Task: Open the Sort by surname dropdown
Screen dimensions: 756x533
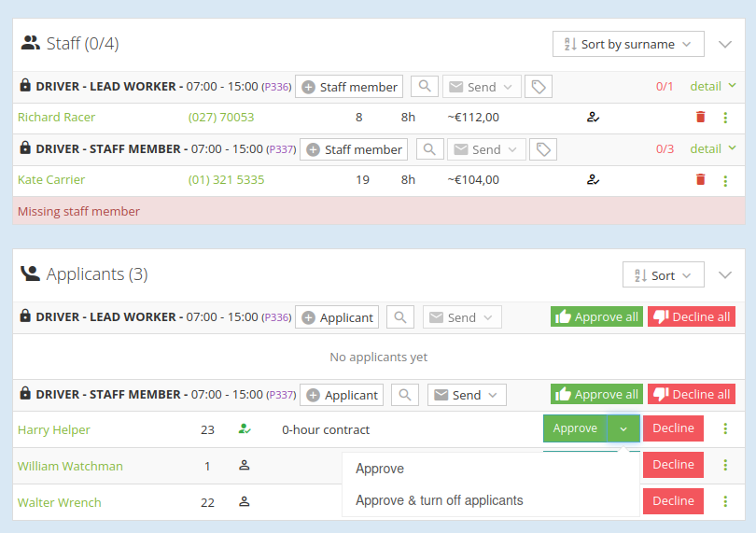Action: coord(628,44)
